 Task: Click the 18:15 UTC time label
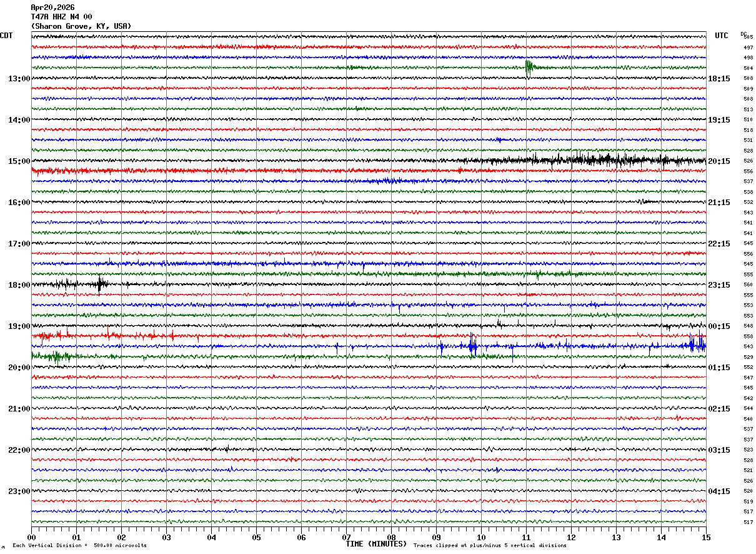coord(719,79)
